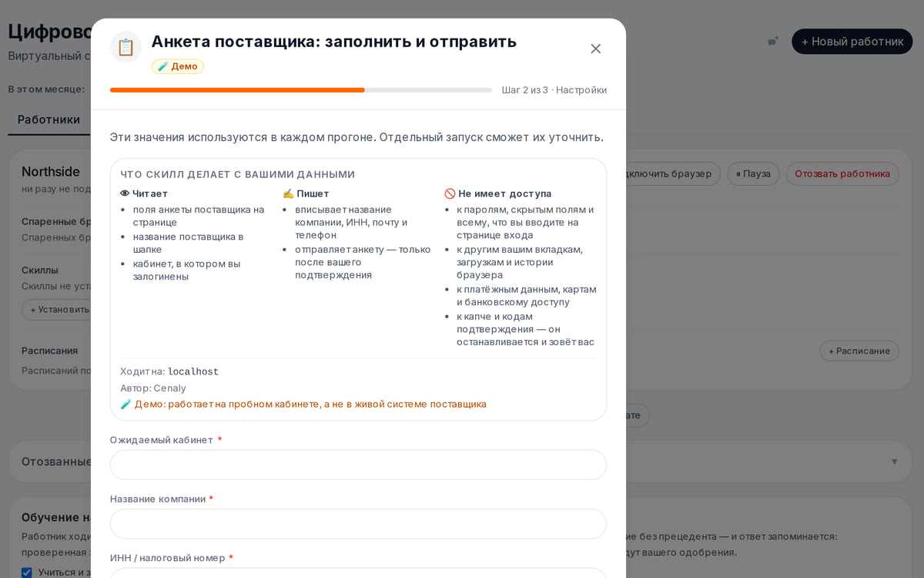Click the bullet к капче и кодам подтверждения
The width and height of the screenshot is (924, 578).
tap(526, 329)
